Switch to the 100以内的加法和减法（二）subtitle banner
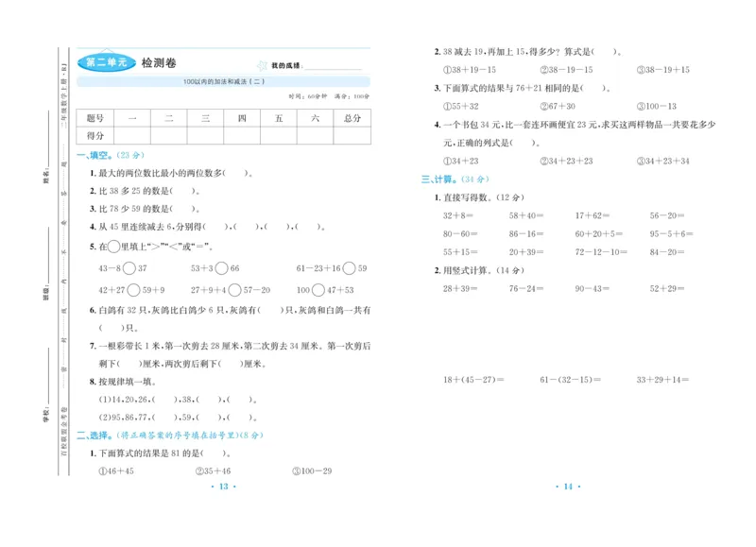Screen dimensions: 756x547 225,79
